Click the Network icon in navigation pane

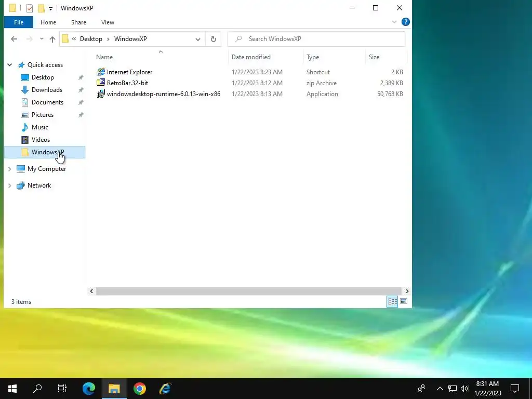[21, 185]
